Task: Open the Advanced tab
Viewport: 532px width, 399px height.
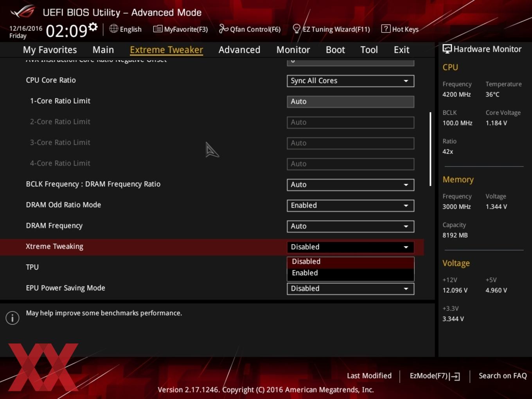Action: (239, 50)
